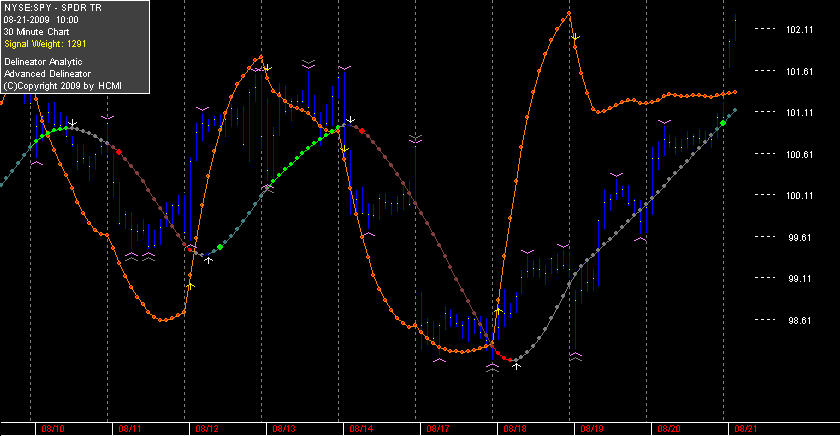
Task: Click the yellow Signal Weight: 1291 text
Action: coord(45,44)
